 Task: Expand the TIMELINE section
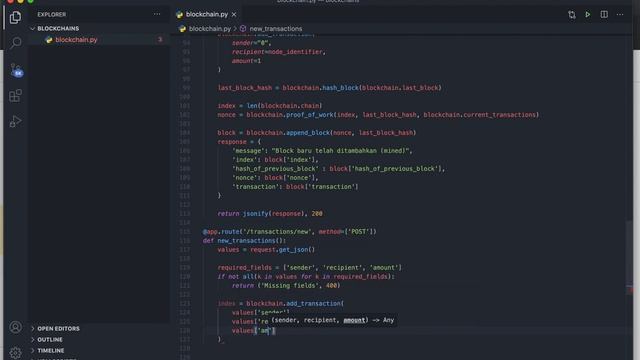point(51,351)
